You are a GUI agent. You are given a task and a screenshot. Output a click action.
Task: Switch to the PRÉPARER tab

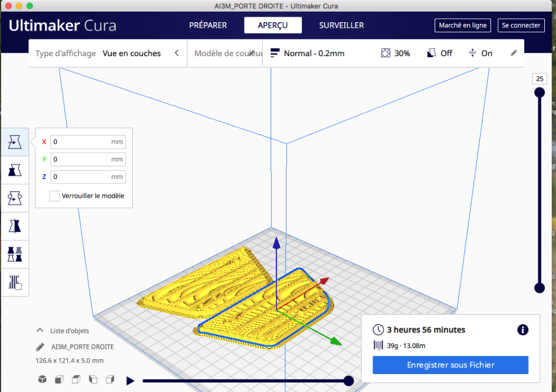coord(208,25)
